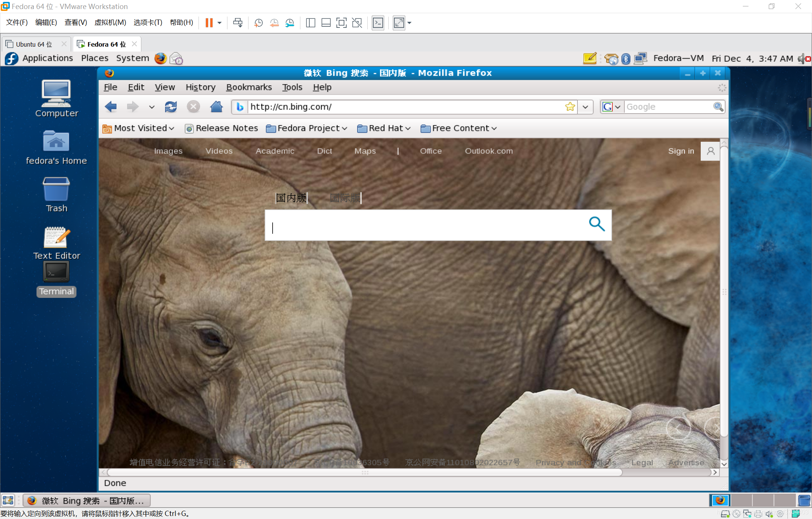The image size is (812, 519).
Task: Switch to 国际版 international version toggle
Action: [x=345, y=198]
